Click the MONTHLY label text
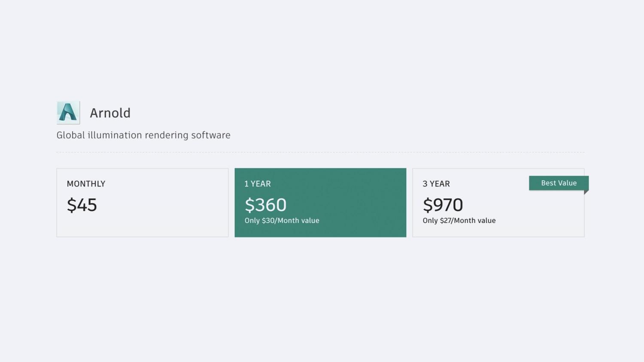 86,184
